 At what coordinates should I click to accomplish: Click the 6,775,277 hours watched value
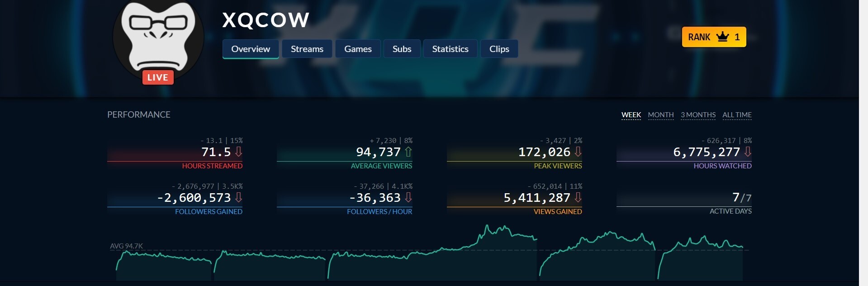[707, 152]
